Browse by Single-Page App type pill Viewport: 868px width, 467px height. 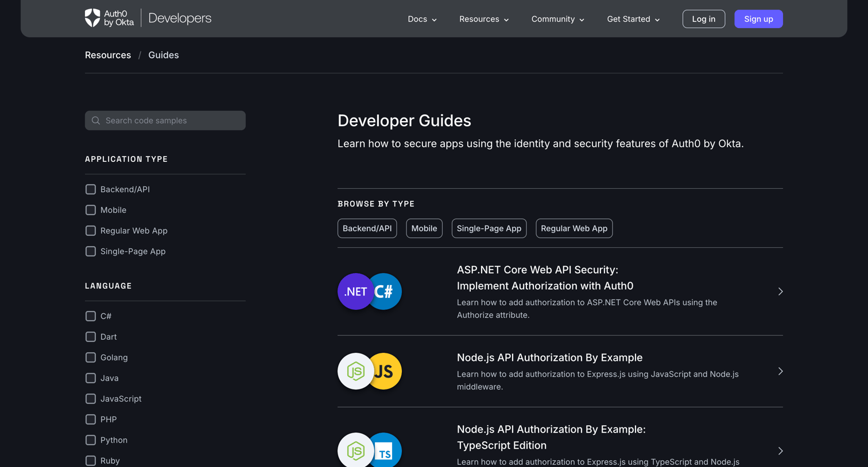point(489,228)
